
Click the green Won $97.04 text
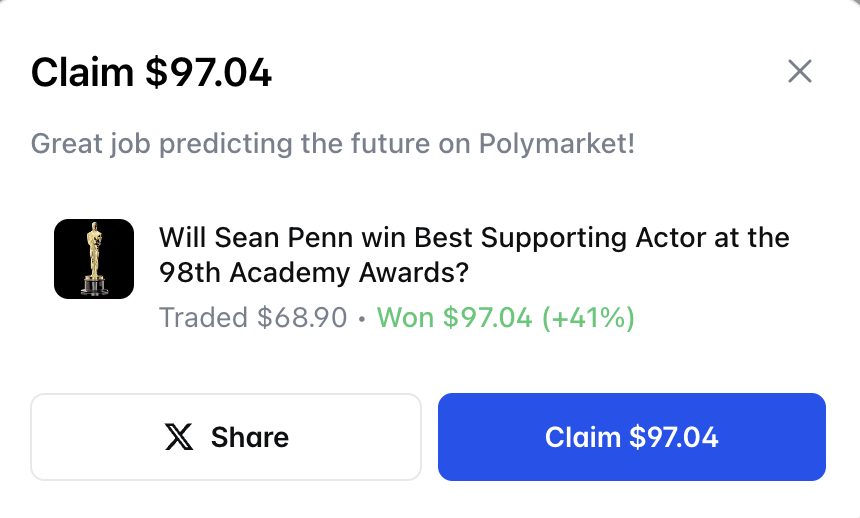[x=454, y=317]
